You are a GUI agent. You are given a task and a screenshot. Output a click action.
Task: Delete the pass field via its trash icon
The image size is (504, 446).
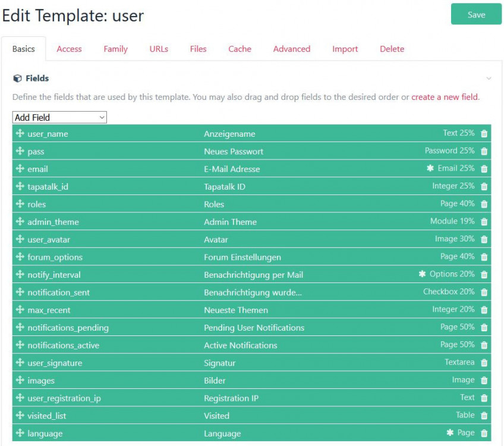484,151
